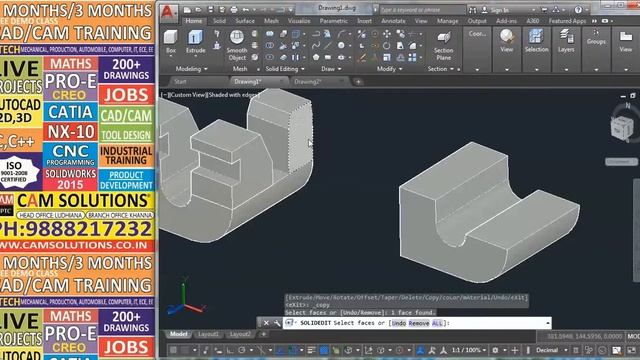Toggle Polar tracking in status bar

point(242,350)
